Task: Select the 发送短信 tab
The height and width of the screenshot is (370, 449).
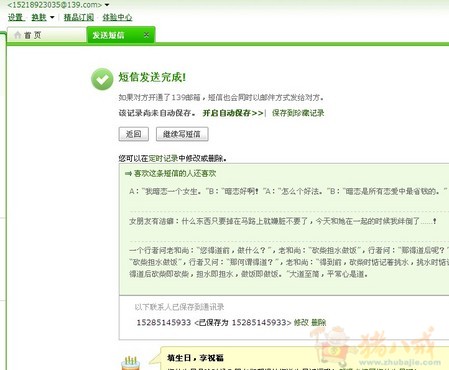Action: (121, 35)
